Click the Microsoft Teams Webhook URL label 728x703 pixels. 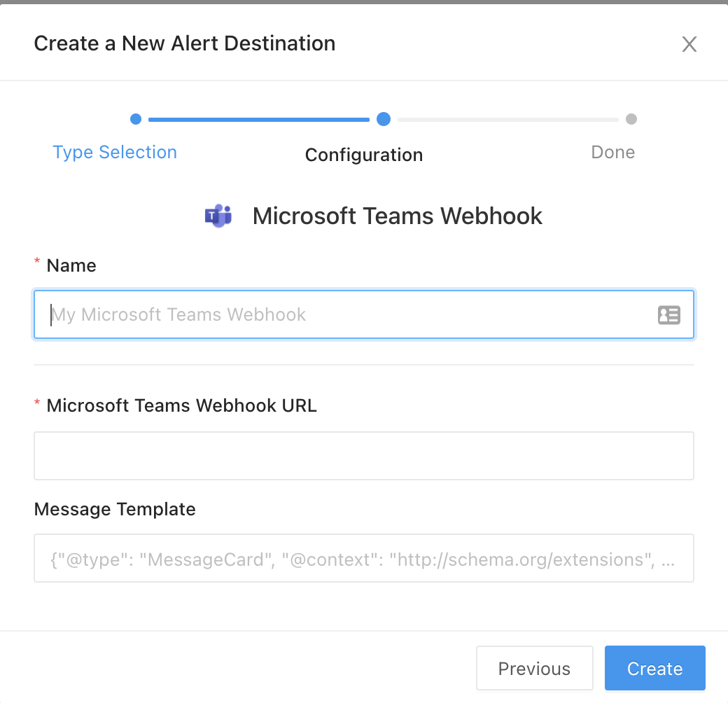[x=181, y=405]
